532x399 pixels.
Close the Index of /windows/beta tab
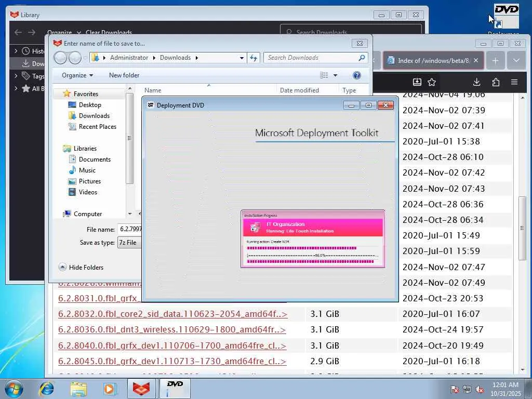click(x=476, y=60)
